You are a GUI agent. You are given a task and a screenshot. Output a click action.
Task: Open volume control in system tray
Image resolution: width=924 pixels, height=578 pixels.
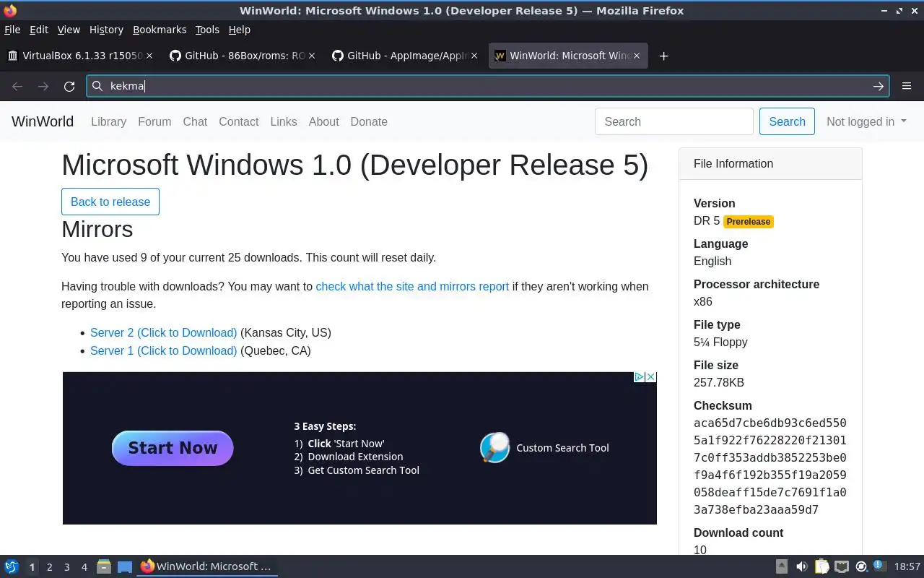tap(802, 566)
